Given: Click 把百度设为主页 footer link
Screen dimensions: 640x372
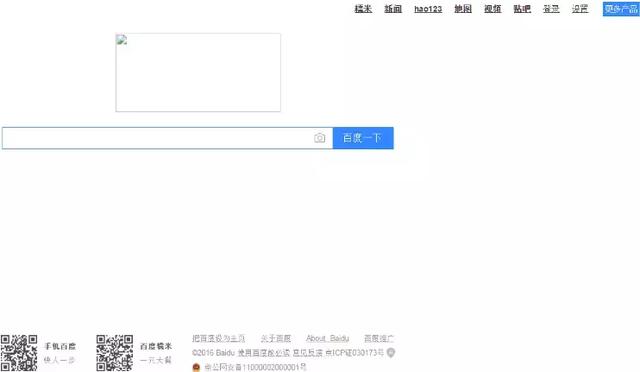Looking at the screenshot, I should pos(218,339).
